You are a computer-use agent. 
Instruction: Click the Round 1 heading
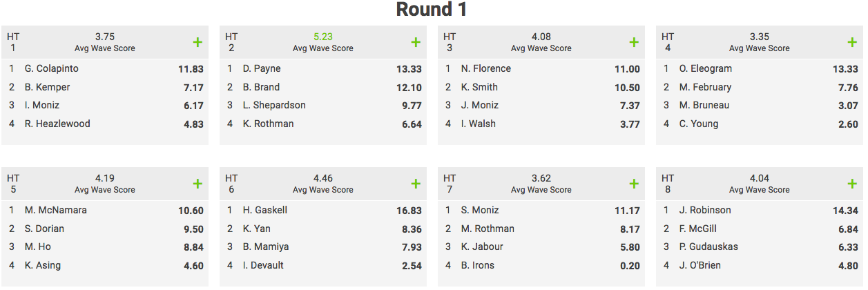432,10
